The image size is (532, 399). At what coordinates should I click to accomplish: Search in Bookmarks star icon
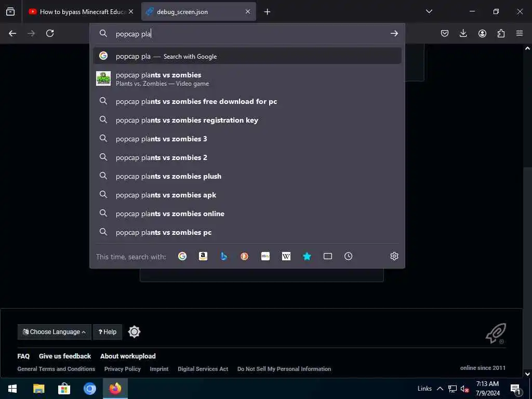tap(307, 256)
